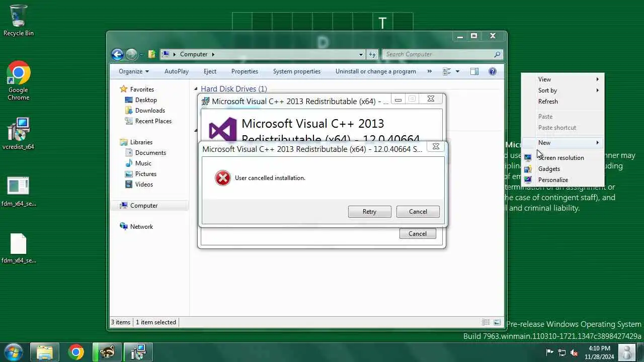This screenshot has height=362, width=644.
Task: Open recent pages dropdown arrow
Action: tap(141, 54)
